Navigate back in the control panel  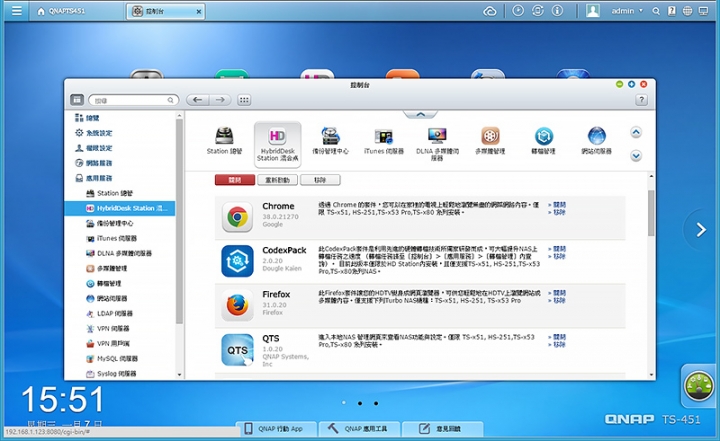pyautogui.click(x=197, y=100)
